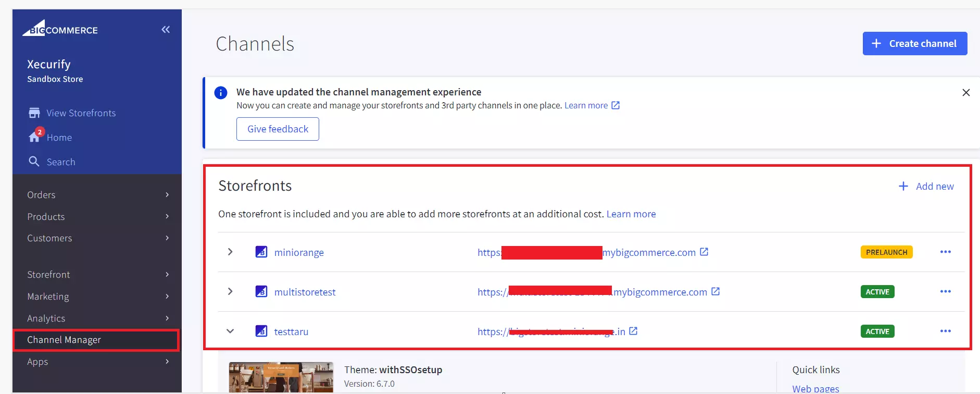The image size is (980, 394).
Task: Open miniorange mybigcommerce.com URL link
Action: tap(586, 252)
